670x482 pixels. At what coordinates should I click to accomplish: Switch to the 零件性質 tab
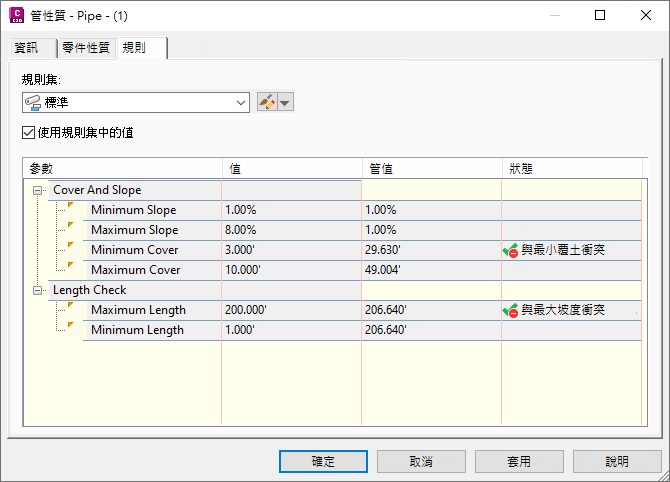pos(86,47)
